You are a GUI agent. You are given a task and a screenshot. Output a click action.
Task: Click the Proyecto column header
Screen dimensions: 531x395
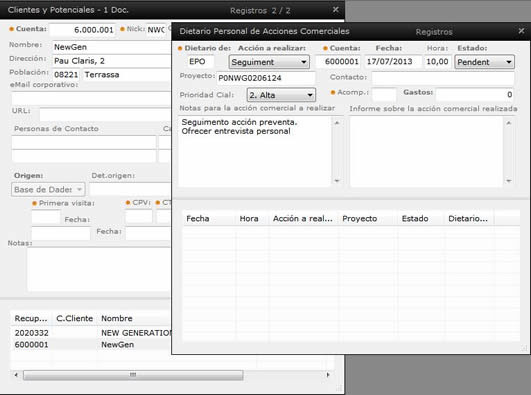click(x=368, y=219)
